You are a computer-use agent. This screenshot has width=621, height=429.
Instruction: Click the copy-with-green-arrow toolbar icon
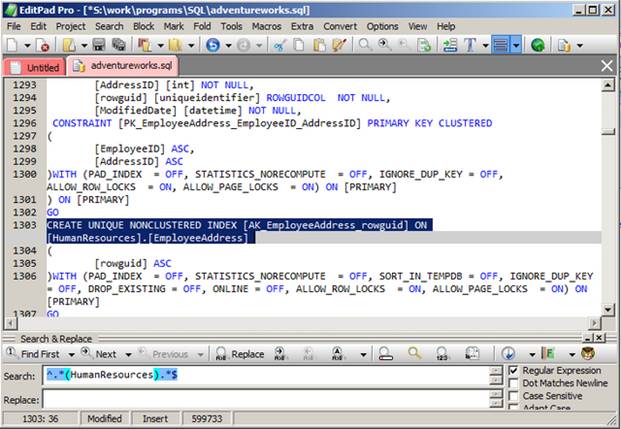tap(423, 45)
